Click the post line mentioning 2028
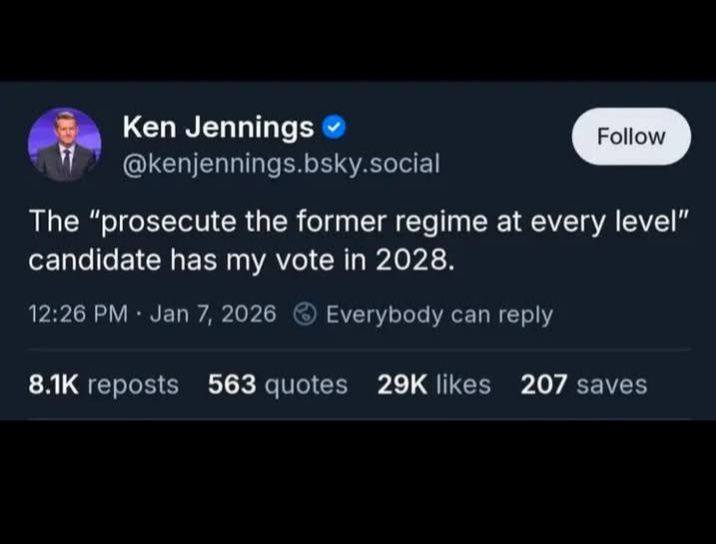The image size is (716, 544). click(x=243, y=260)
